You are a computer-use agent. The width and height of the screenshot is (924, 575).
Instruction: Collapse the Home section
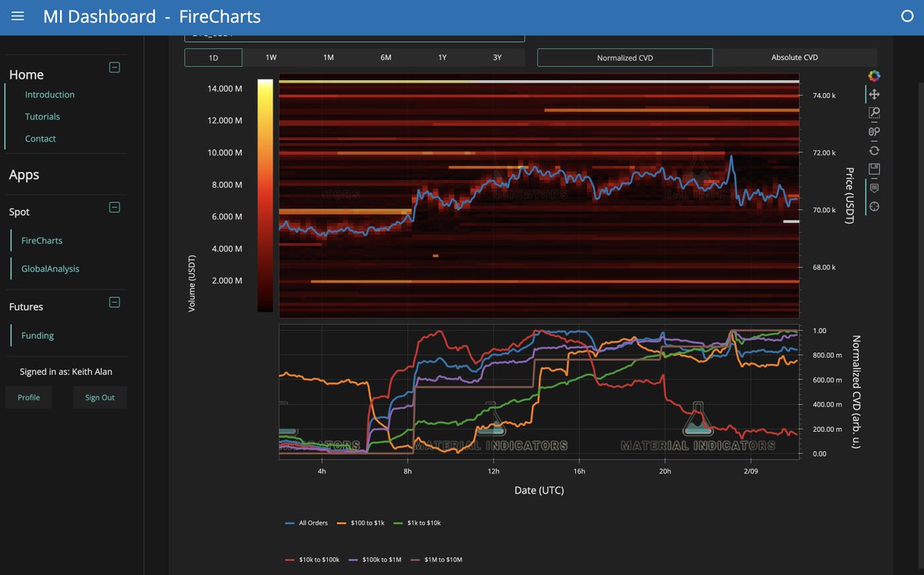[114, 67]
